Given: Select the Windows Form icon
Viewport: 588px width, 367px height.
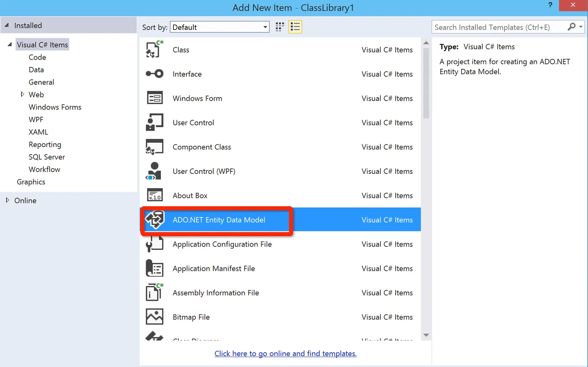Looking at the screenshot, I should pos(154,98).
